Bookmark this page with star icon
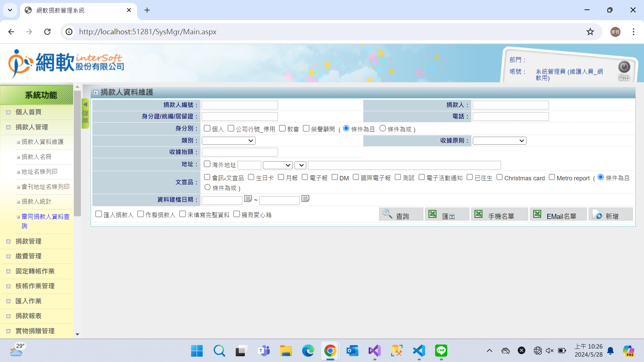644x362 pixels. 590,32
